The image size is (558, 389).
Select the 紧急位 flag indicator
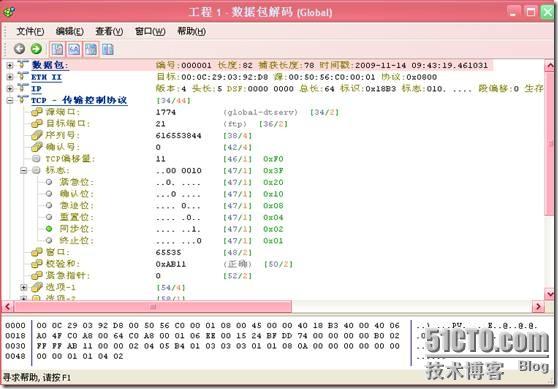49,182
